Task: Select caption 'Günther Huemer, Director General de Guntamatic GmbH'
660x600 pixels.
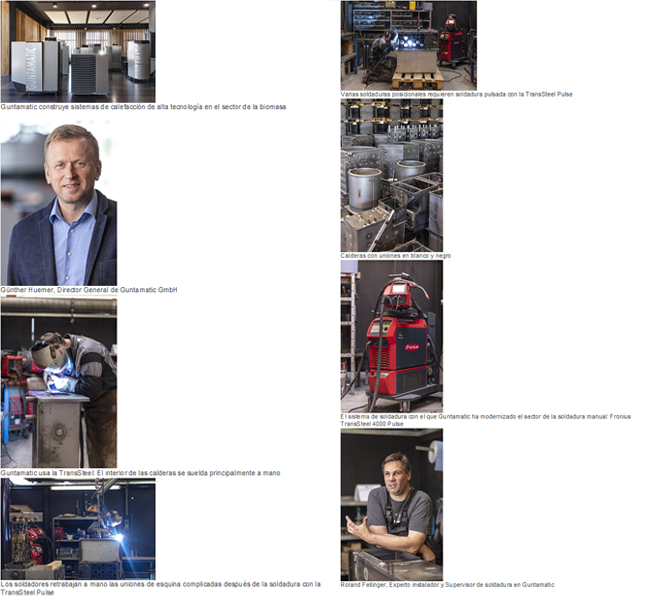Action: click(x=89, y=290)
